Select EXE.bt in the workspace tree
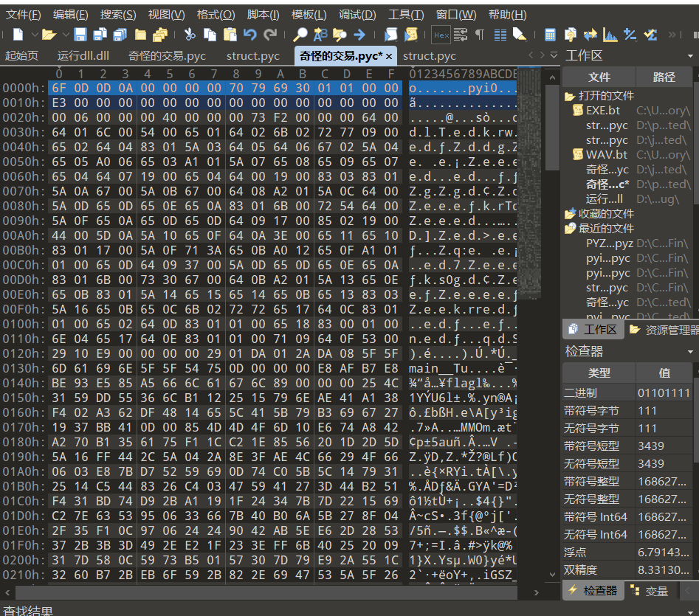Image resolution: width=699 pixels, height=616 pixels. click(x=603, y=111)
